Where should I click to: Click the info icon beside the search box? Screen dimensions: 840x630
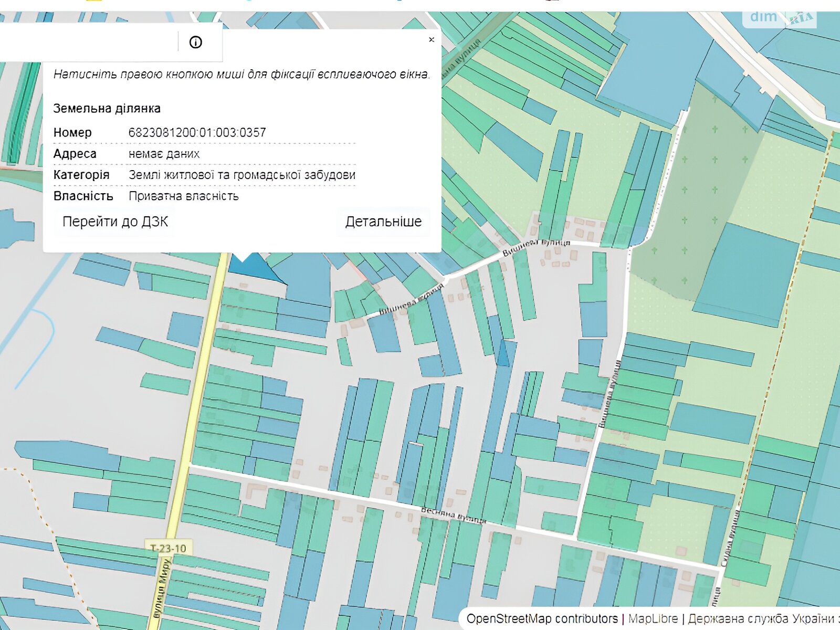(195, 42)
